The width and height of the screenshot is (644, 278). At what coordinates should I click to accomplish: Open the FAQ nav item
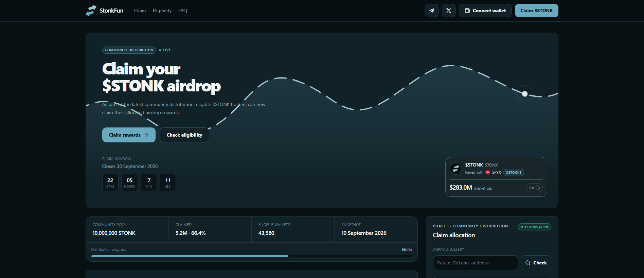[183, 11]
